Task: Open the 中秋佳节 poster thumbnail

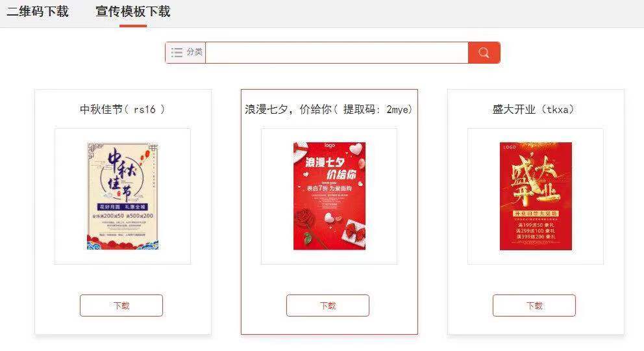Action: pyautogui.click(x=123, y=196)
